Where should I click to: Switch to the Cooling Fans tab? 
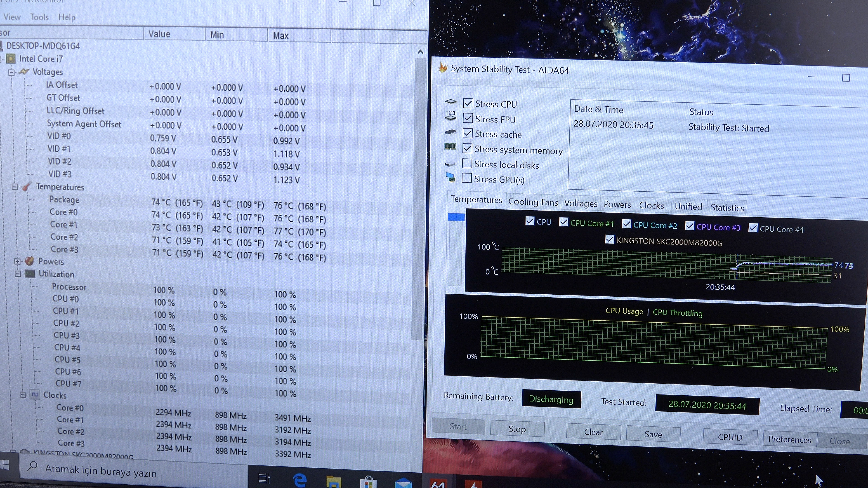point(533,202)
